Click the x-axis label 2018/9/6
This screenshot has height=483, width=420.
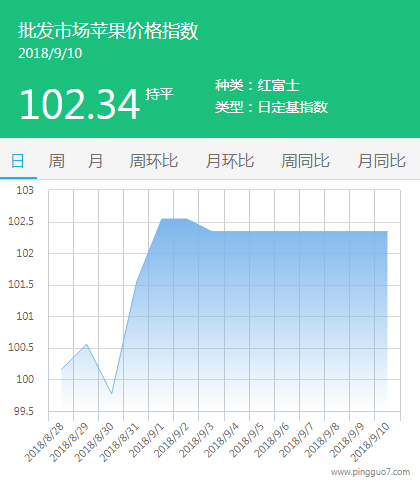(x=272, y=440)
